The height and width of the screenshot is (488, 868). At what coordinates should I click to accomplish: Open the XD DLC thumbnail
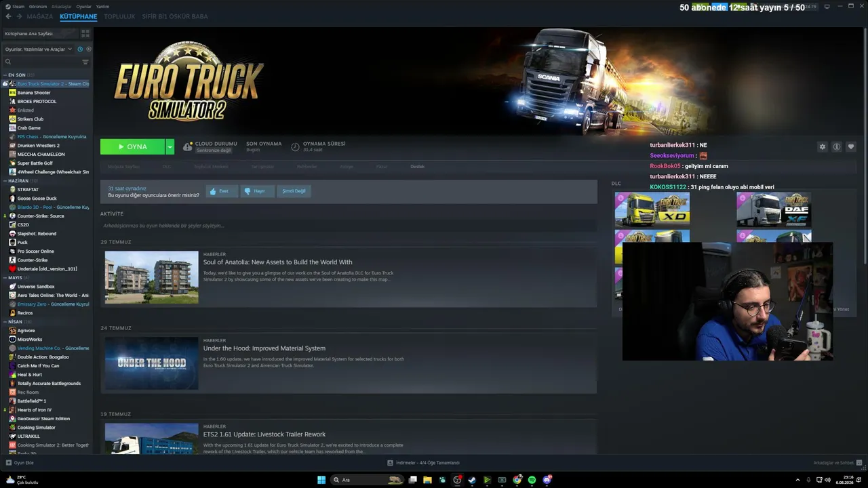coord(652,209)
